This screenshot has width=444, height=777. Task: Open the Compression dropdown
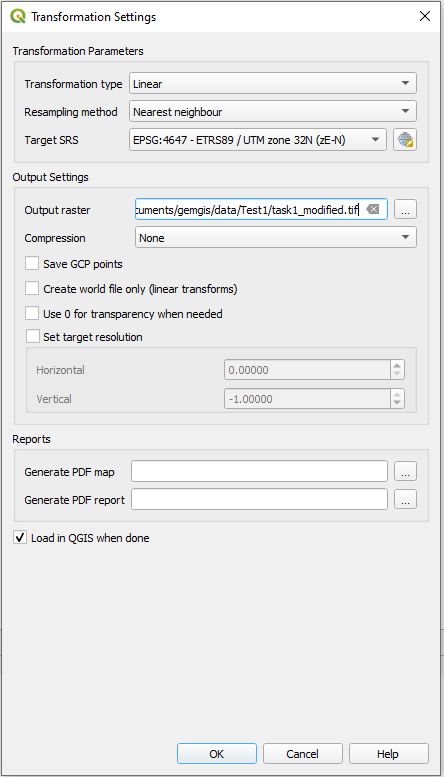(276, 237)
